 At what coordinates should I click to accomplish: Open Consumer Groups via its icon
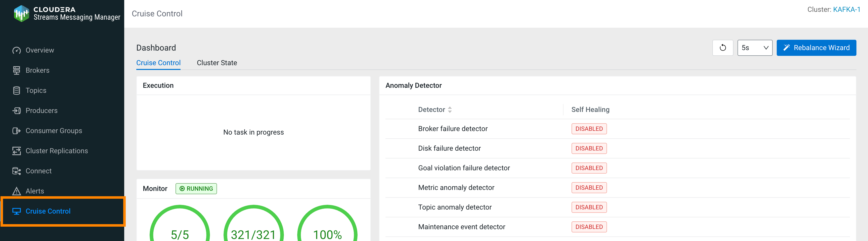pos(17,131)
